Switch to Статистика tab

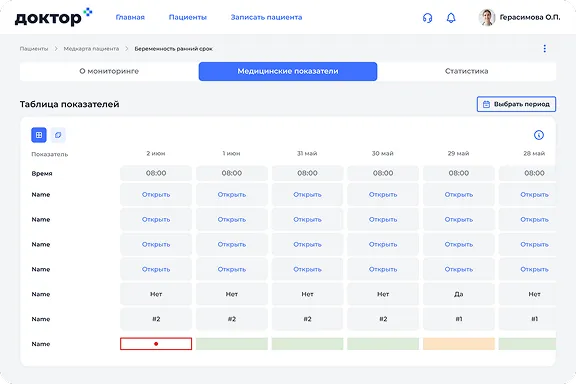(x=467, y=71)
